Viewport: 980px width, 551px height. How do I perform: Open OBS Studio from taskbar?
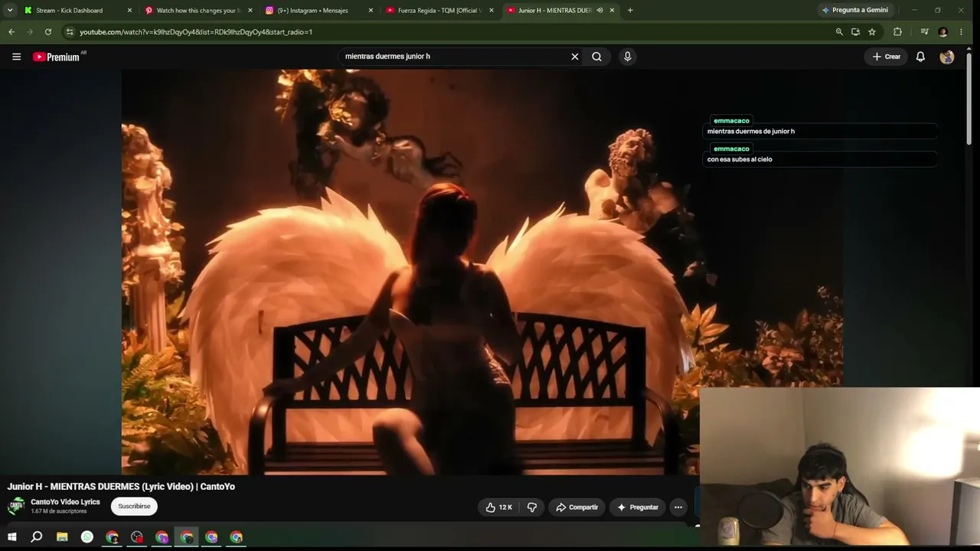point(137,537)
